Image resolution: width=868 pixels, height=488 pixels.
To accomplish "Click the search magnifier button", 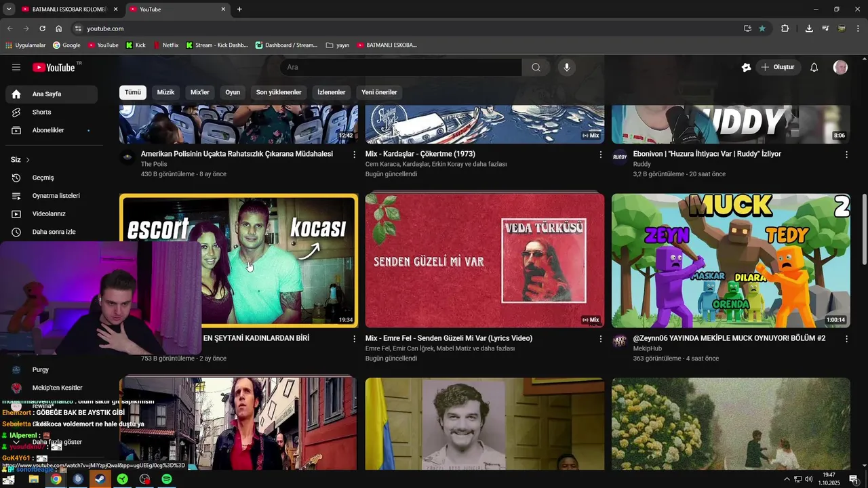I will (x=536, y=67).
